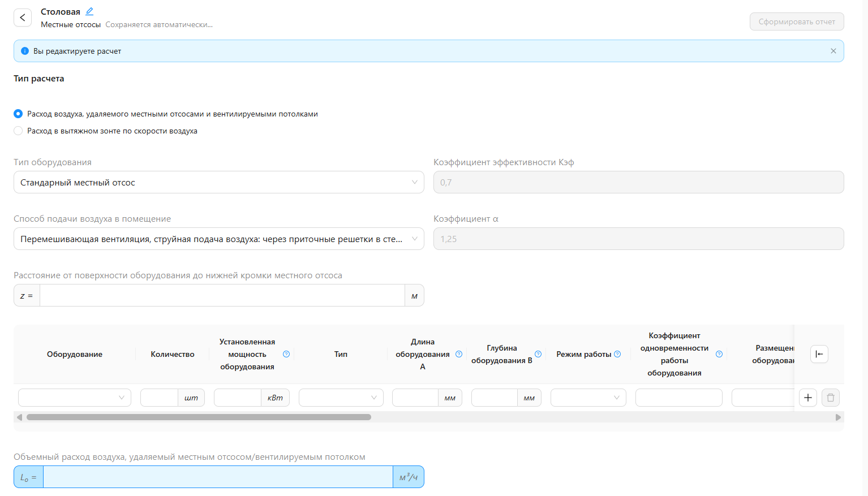The width and height of the screenshot is (868, 496).
Task: Click the collapse columns icon in table header
Action: click(819, 354)
